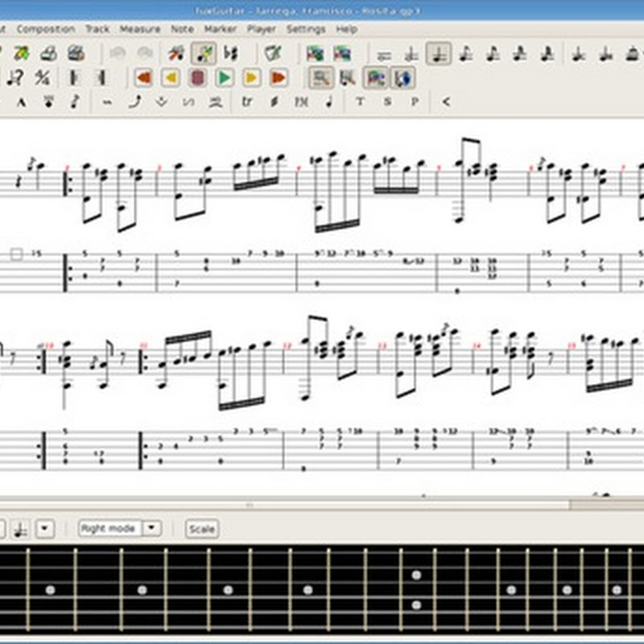The height and width of the screenshot is (644, 644).
Task: Apply palm mute (PM) effect
Action: pyautogui.click(x=301, y=102)
